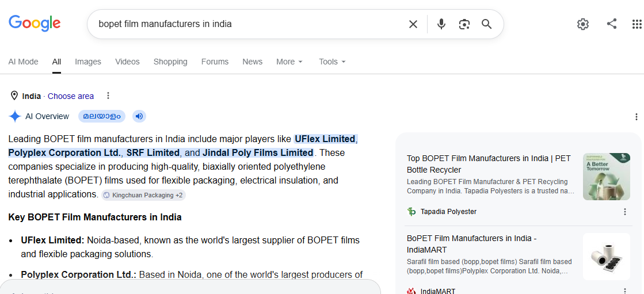Open the A Better Tomorrow thumbnail
Image resolution: width=644 pixels, height=294 pixels.
(606, 177)
